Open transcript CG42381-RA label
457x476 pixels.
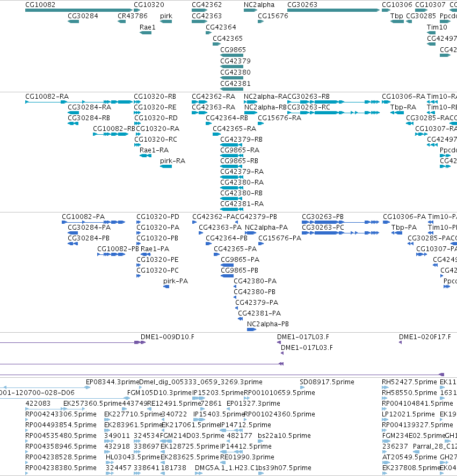point(242,204)
